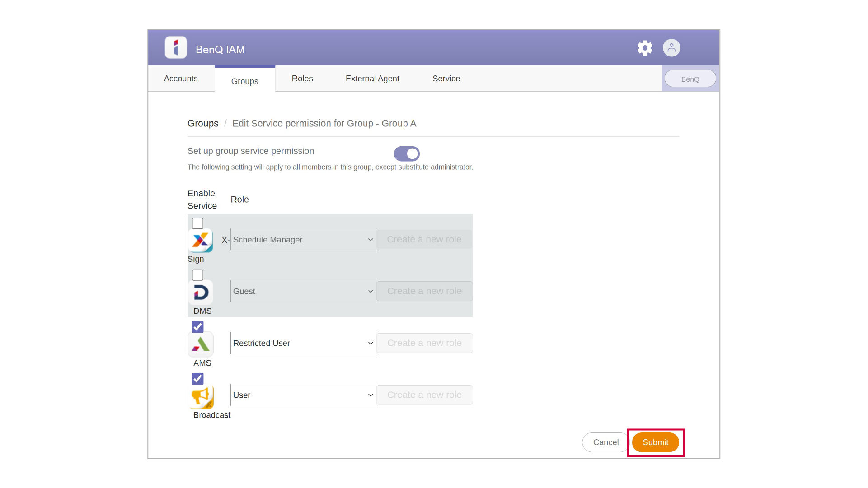The width and height of the screenshot is (868, 488).
Task: Open the External Agent tab
Action: coord(372,79)
